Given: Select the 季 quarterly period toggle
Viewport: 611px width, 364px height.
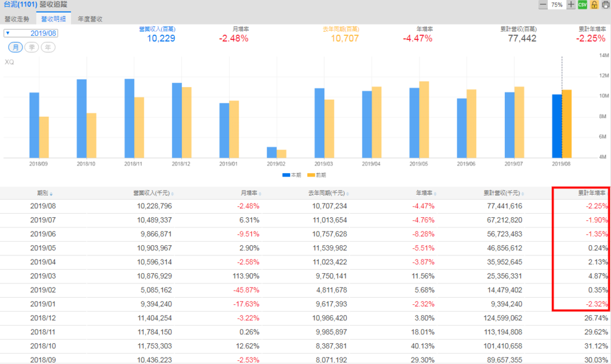Looking at the screenshot, I should pyautogui.click(x=32, y=47).
